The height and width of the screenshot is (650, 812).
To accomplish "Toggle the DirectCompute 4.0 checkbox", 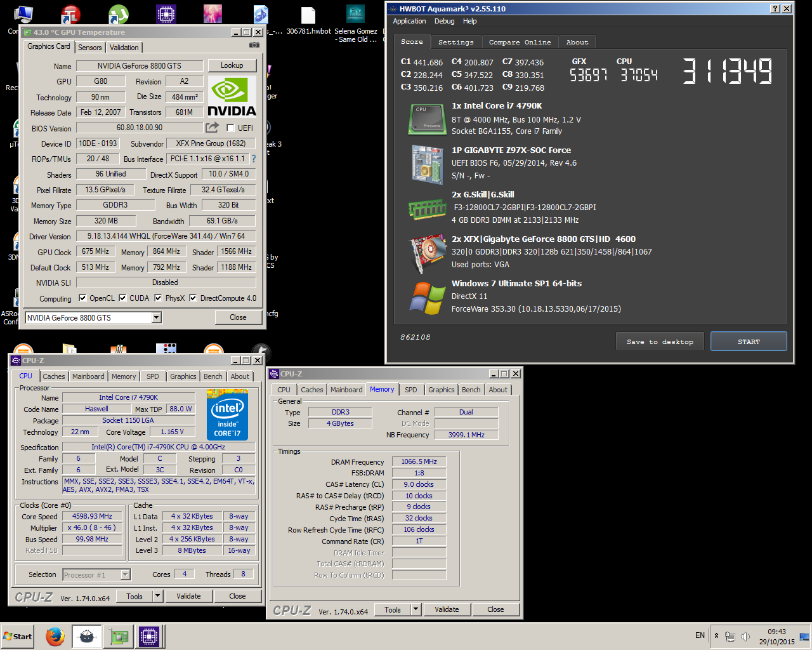I will coord(193,298).
